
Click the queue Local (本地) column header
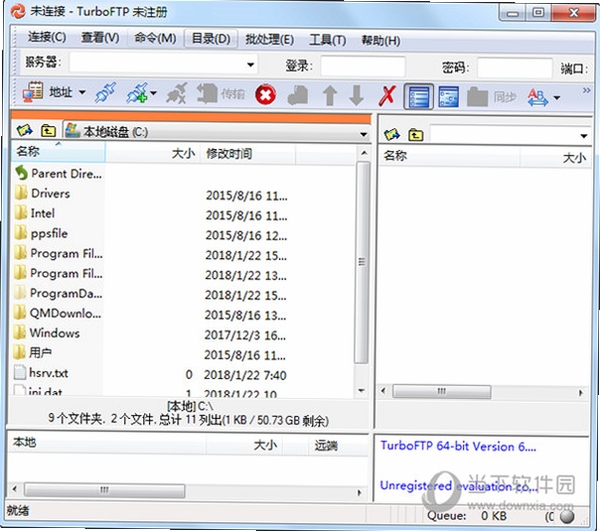107,443
